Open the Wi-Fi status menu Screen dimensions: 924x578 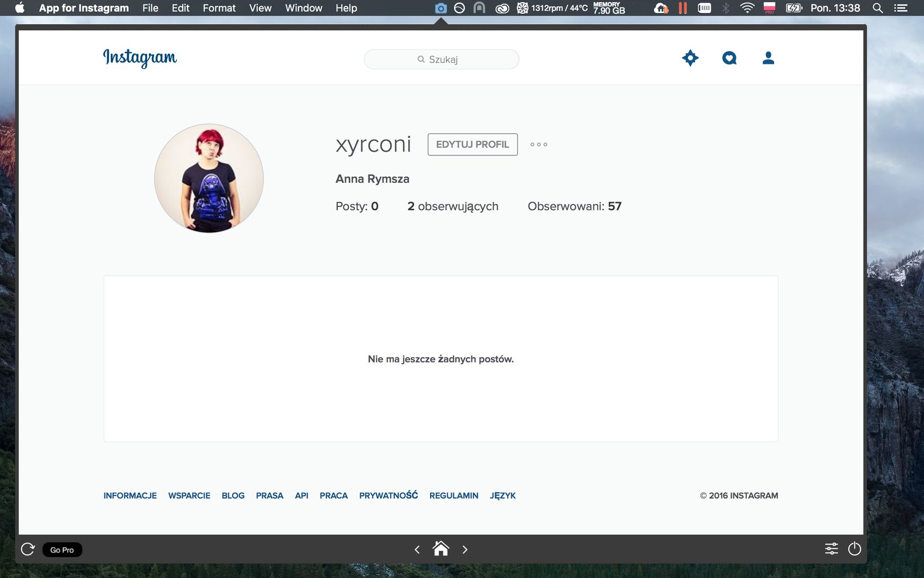(x=747, y=8)
